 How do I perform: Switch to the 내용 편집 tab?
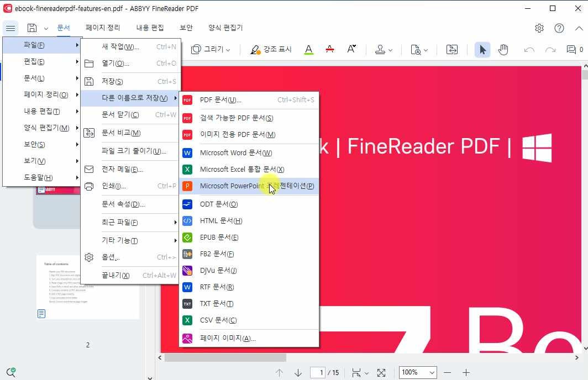click(x=150, y=28)
